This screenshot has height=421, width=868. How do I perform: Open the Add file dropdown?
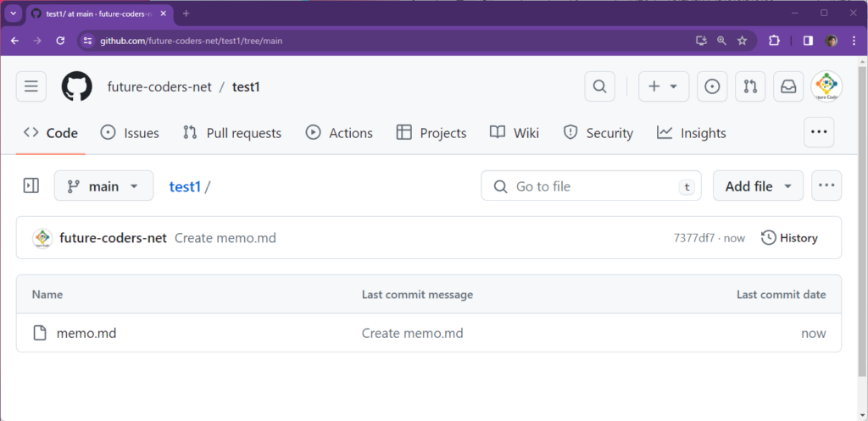pyautogui.click(x=758, y=186)
